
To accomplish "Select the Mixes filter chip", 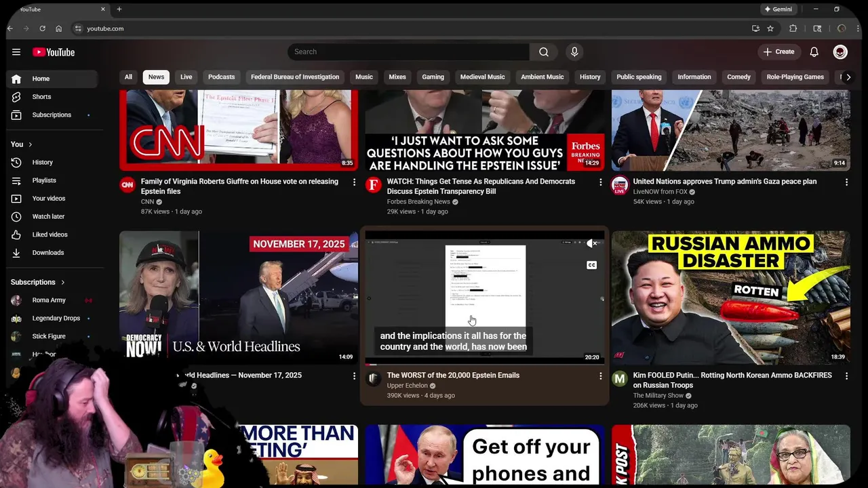I will pyautogui.click(x=397, y=77).
